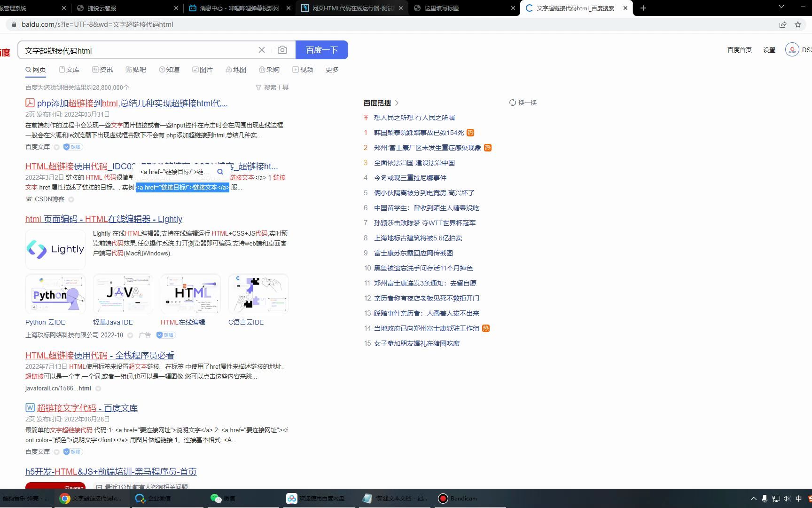Click the Word document result icon

coord(30,407)
